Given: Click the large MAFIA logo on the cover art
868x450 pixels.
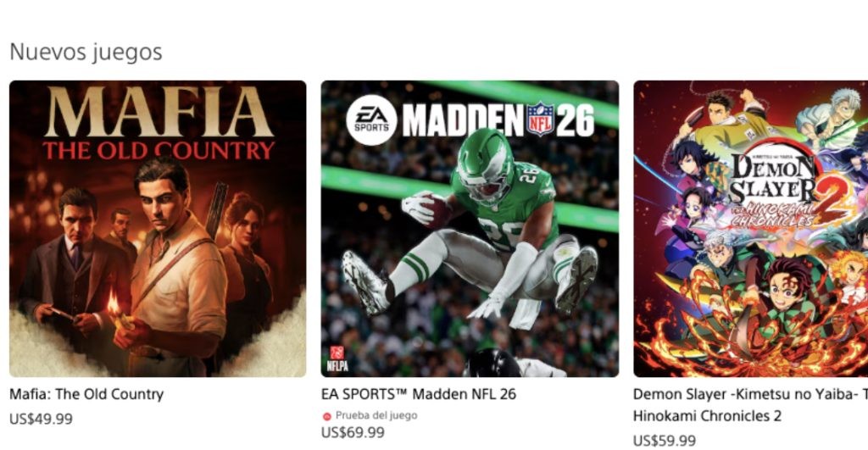Looking at the screenshot, I should tap(159, 111).
